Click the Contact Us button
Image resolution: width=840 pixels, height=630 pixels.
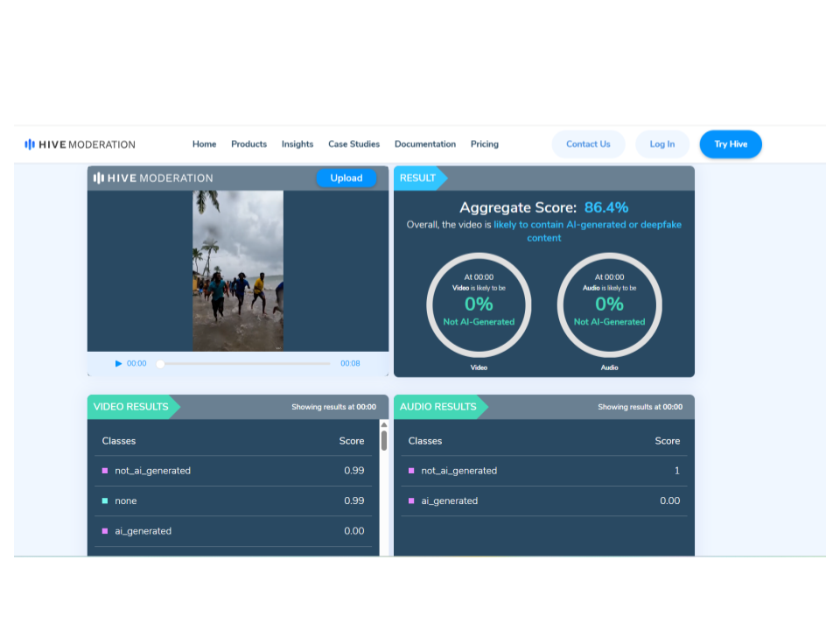pyautogui.click(x=588, y=144)
